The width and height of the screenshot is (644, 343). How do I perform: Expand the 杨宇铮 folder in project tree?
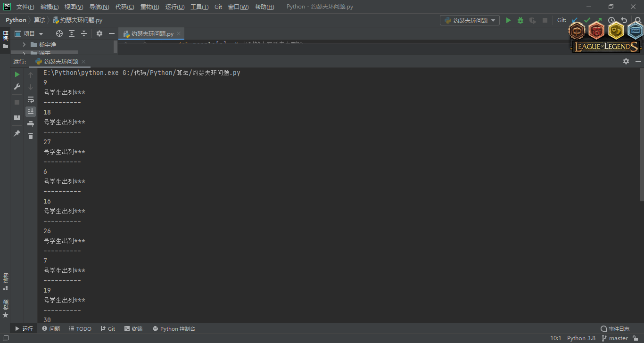click(x=24, y=44)
